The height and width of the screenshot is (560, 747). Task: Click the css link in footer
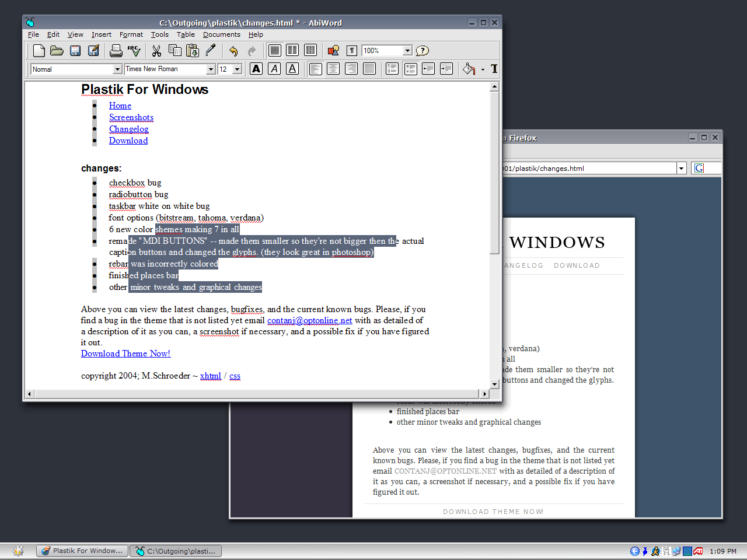235,376
